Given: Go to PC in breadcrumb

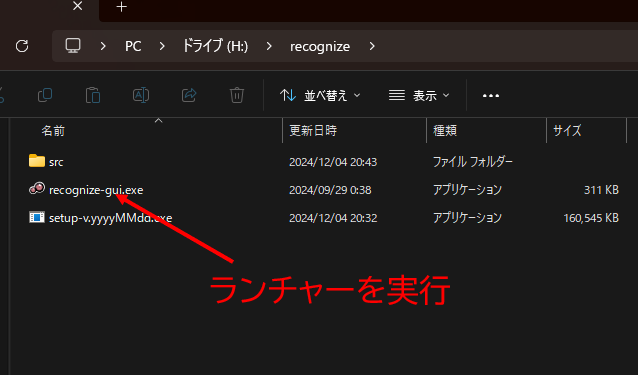Looking at the screenshot, I should coord(133,46).
